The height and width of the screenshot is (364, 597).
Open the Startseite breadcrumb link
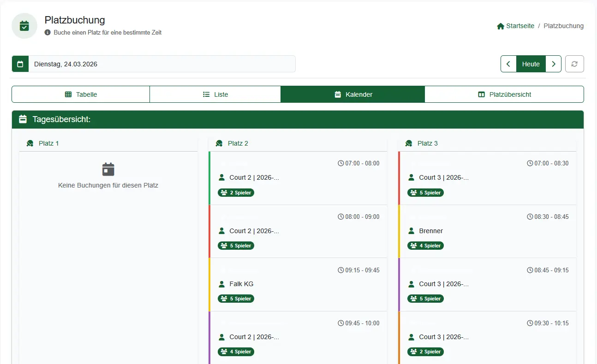[x=520, y=26]
